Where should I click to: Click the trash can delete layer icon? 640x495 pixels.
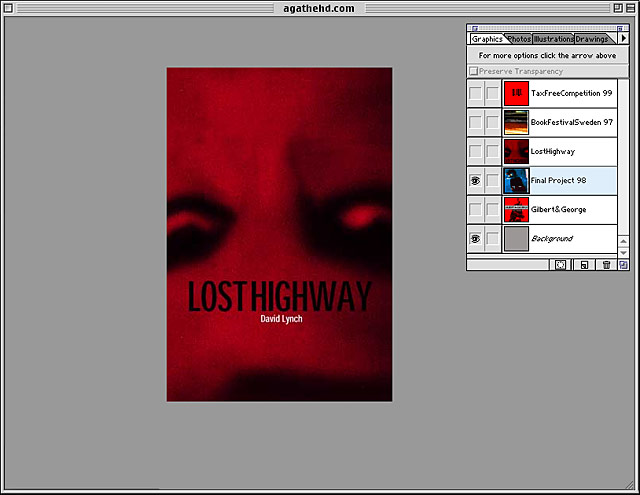(606, 265)
